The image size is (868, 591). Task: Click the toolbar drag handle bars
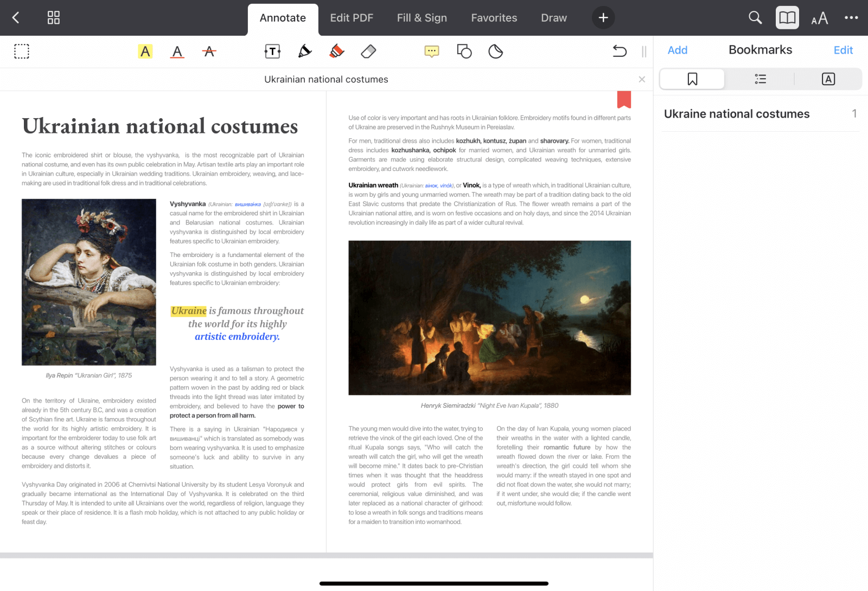[x=644, y=52]
